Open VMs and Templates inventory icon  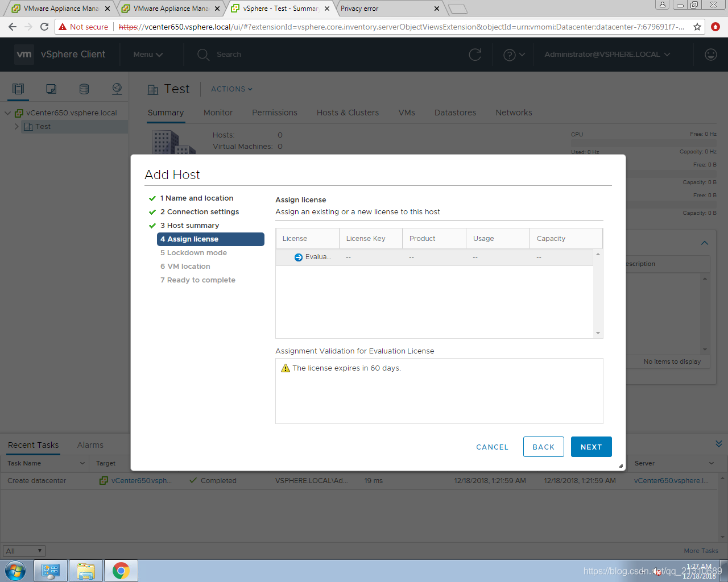point(51,89)
